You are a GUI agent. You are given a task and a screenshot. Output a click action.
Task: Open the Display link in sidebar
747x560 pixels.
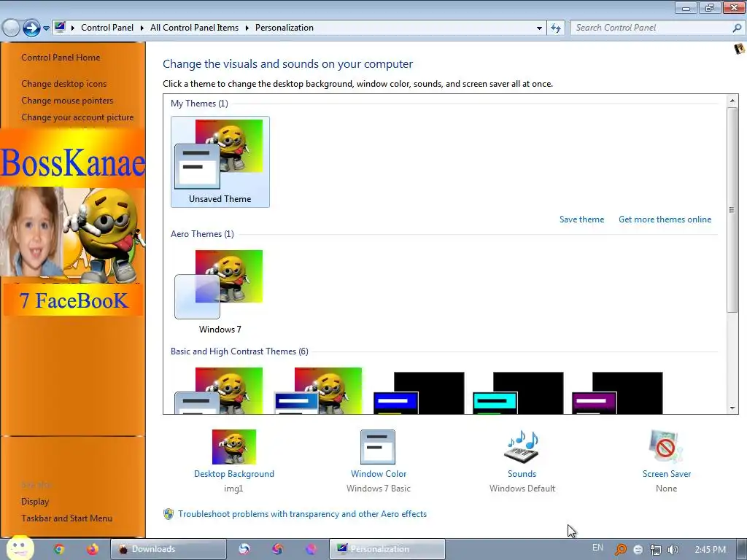[35, 502]
